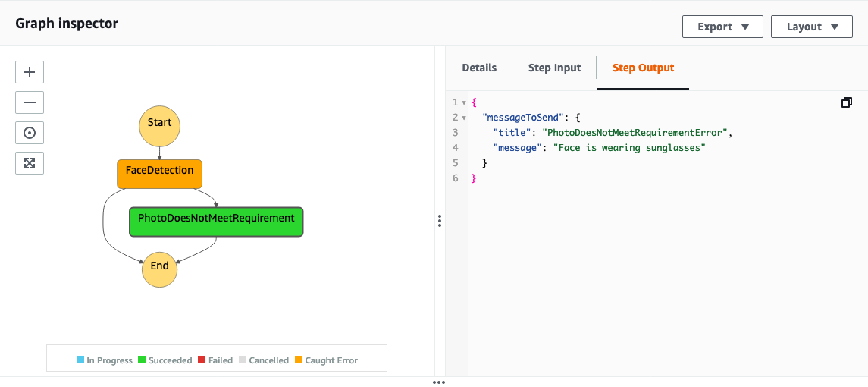
Task: Click the Succeeded legend entry
Action: [165, 360]
